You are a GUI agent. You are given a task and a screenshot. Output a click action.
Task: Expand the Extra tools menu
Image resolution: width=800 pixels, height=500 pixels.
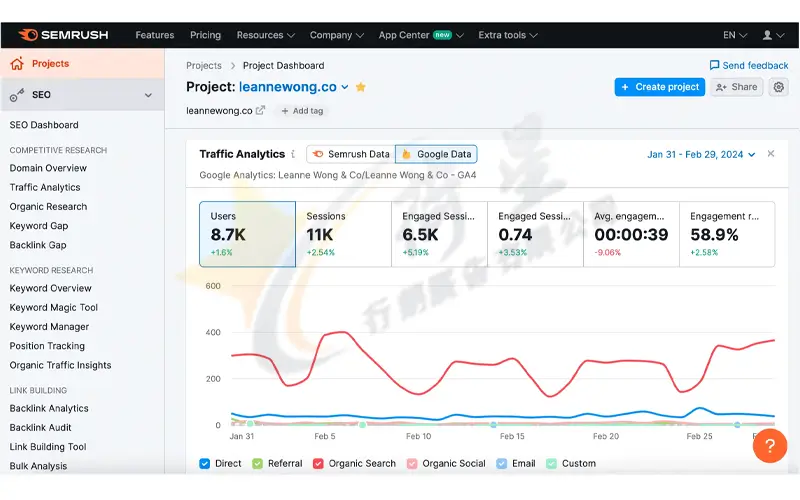pos(508,35)
